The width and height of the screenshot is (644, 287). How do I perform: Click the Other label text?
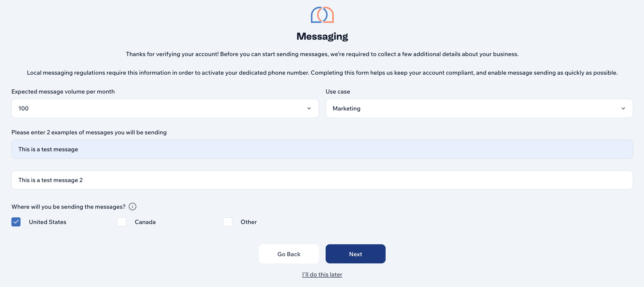pos(248,222)
